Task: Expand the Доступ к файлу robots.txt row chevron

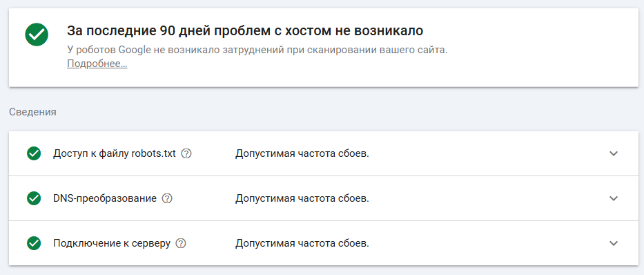Action: point(614,153)
